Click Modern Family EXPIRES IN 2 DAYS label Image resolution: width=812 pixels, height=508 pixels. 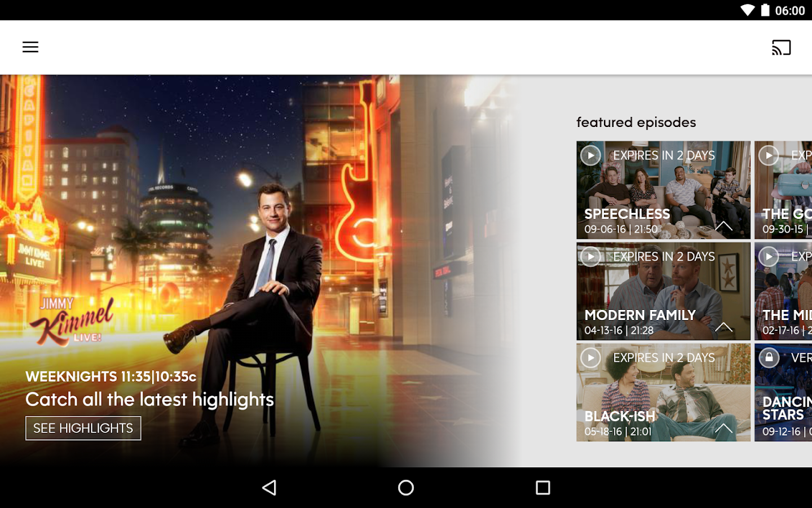tap(664, 257)
